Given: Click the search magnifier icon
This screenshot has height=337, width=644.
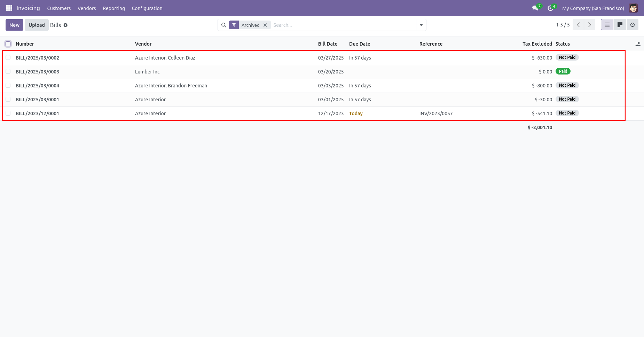Looking at the screenshot, I should [x=224, y=25].
